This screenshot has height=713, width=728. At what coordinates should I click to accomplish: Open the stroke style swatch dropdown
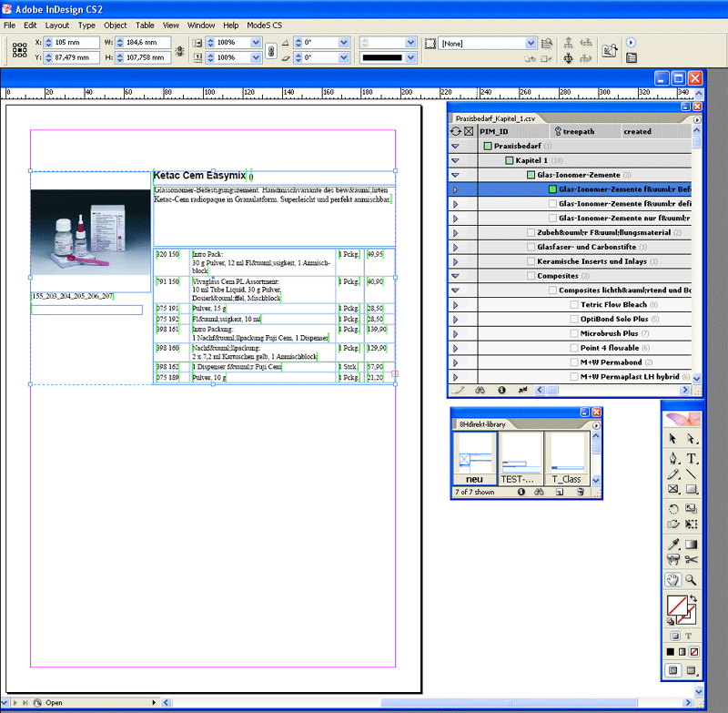click(x=409, y=58)
